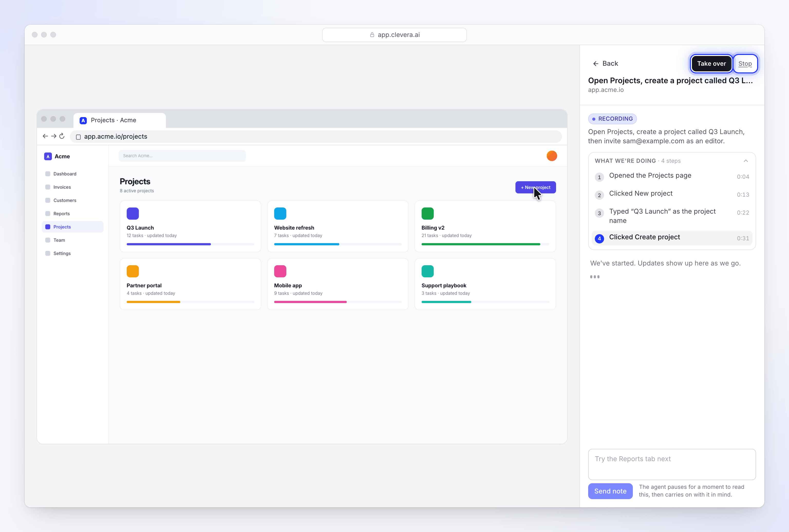Open the Billing v2 project icon
This screenshot has height=532, width=789.
[428, 213]
